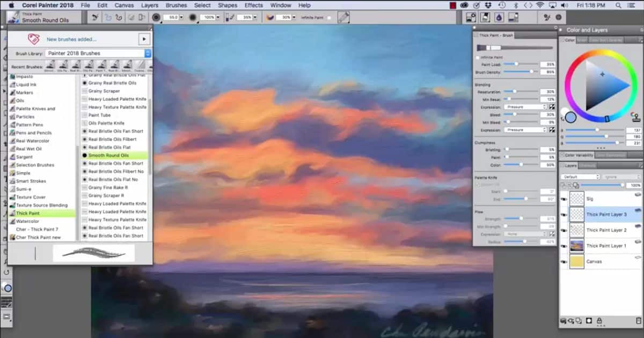Image resolution: width=644 pixels, height=338 pixels.
Task: Open the Brush Library dropdown
Action: [98, 53]
